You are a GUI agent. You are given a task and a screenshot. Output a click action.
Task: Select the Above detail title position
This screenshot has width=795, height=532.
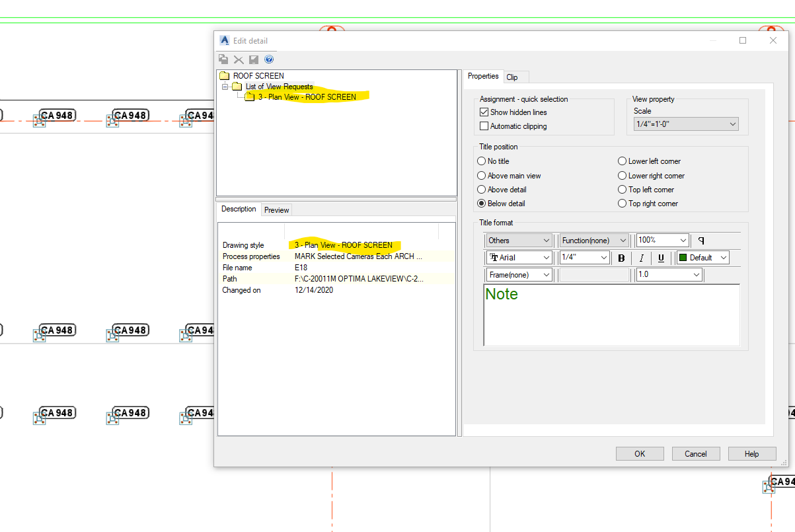pyautogui.click(x=482, y=189)
